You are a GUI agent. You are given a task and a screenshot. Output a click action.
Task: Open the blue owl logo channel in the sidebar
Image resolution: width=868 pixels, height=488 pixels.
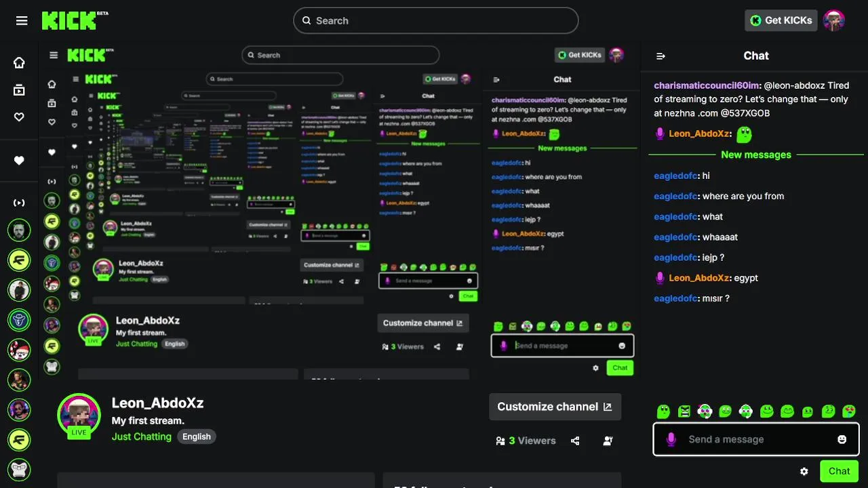(x=19, y=320)
